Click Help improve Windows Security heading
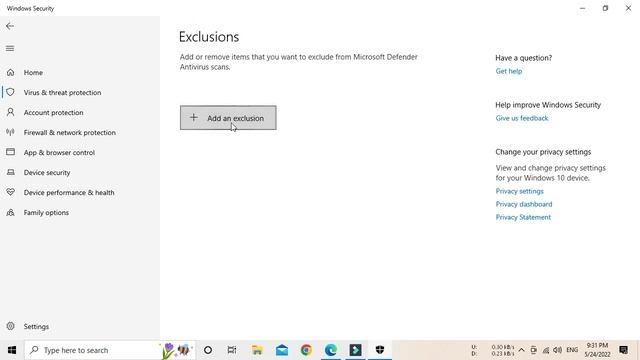This screenshot has width=640, height=360. [548, 105]
